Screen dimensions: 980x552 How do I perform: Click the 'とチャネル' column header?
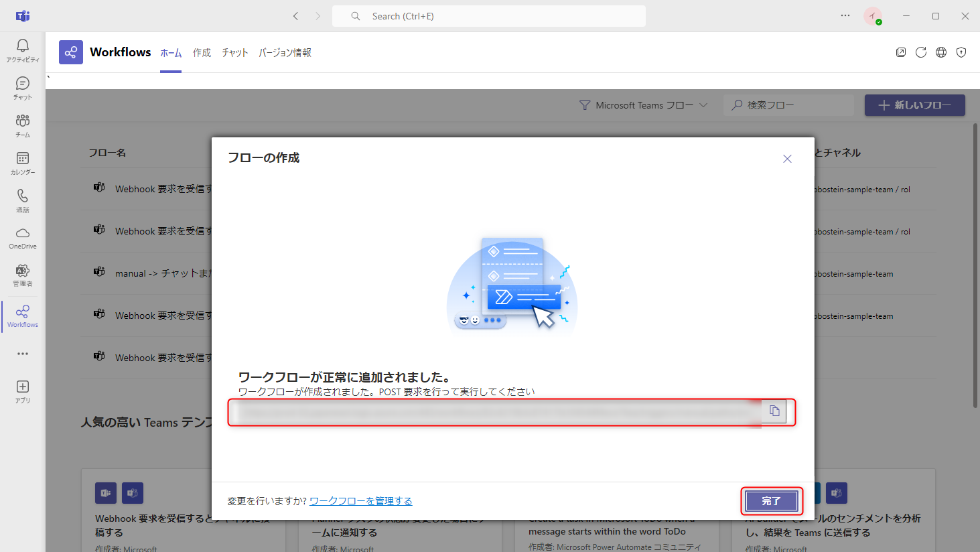tap(837, 153)
